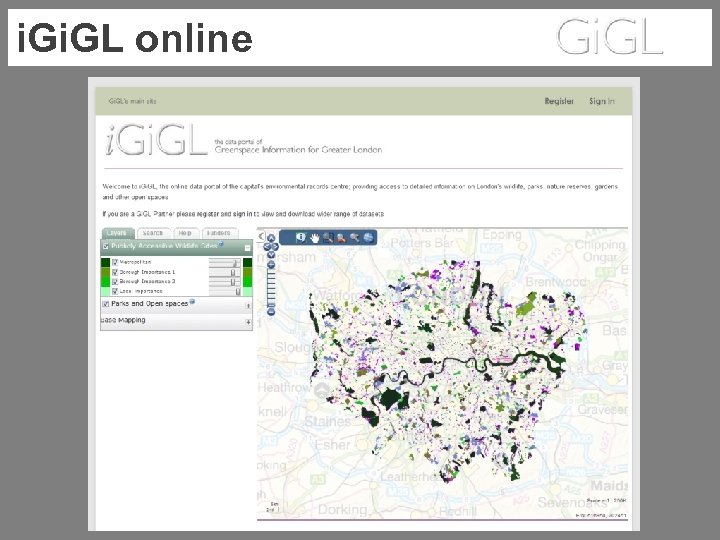Image resolution: width=720 pixels, height=540 pixels.
Task: Select the pan hand tool
Action: [x=315, y=237]
